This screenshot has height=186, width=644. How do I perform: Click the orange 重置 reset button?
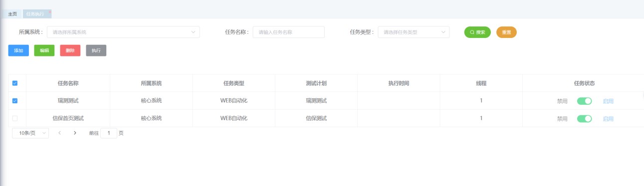[506, 32]
